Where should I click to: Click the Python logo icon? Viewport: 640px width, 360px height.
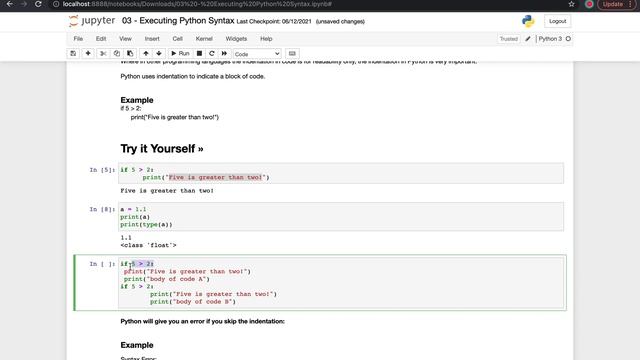(x=528, y=21)
